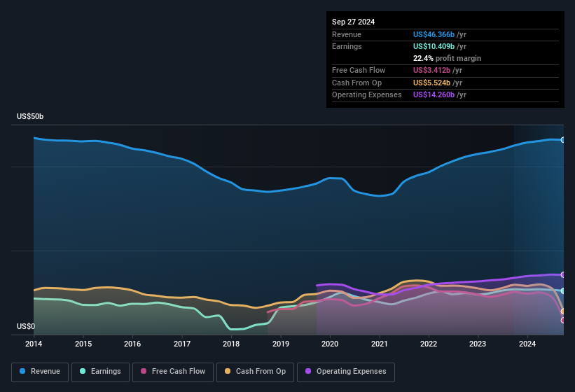The image size is (575, 392).
Task: Click the 22.4% profit margin text
Action: (447, 58)
